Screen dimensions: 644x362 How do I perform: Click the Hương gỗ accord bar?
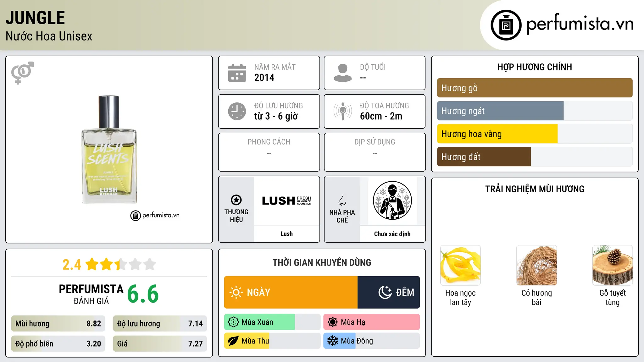coord(535,88)
